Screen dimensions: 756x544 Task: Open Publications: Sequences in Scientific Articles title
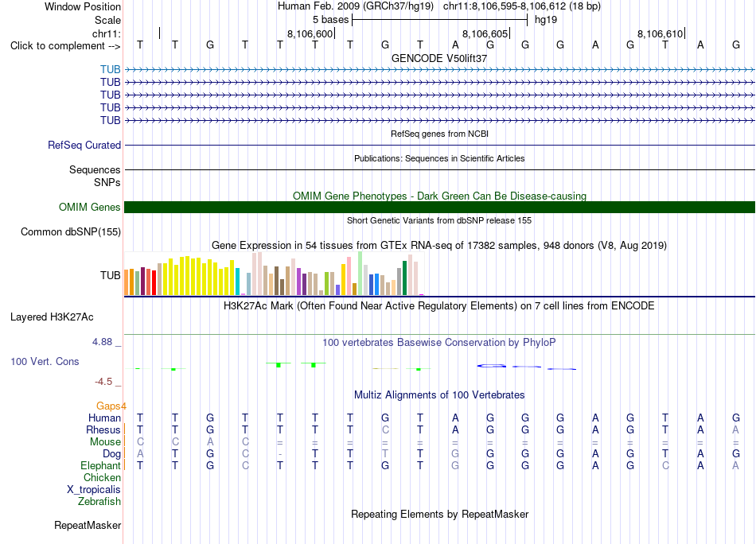[439, 158]
